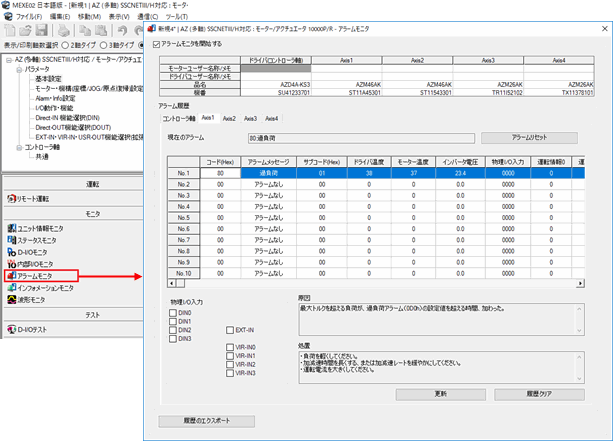
Task: Collapse the パラメータ tree node
Action: [x=20, y=69]
